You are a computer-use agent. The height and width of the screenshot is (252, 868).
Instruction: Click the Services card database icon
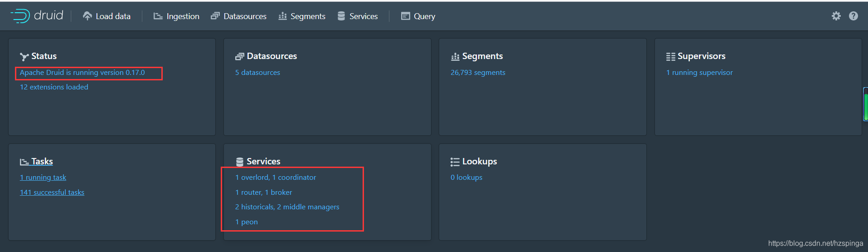coord(240,162)
